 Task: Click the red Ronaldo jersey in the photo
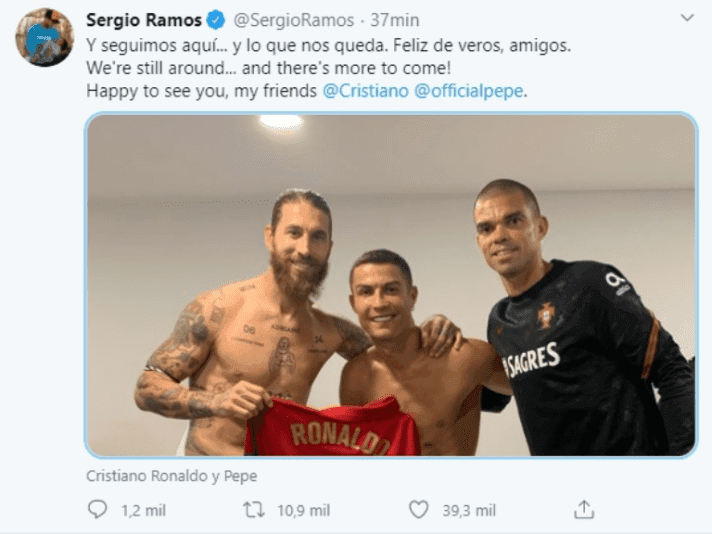333,428
